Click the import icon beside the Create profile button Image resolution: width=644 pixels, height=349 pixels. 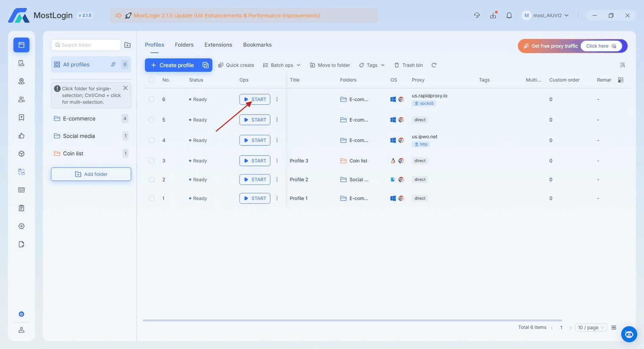(x=205, y=65)
